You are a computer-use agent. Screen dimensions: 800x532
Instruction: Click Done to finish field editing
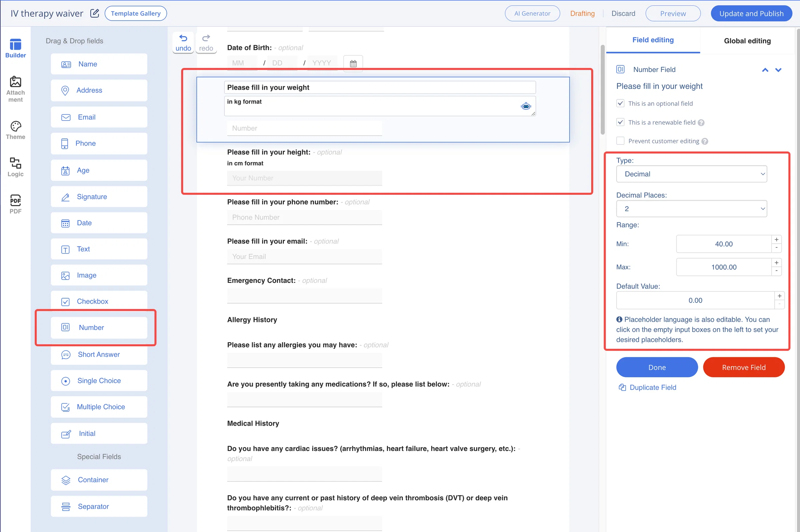pyautogui.click(x=657, y=368)
